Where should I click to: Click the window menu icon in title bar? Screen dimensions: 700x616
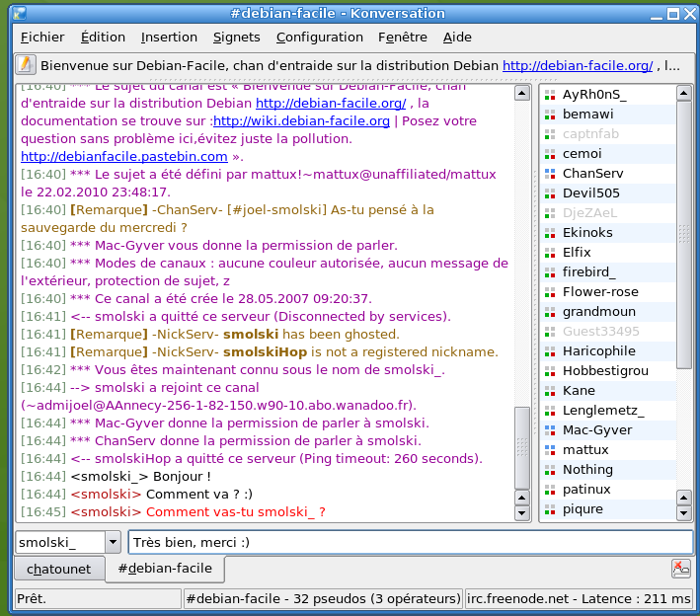coord(14,13)
